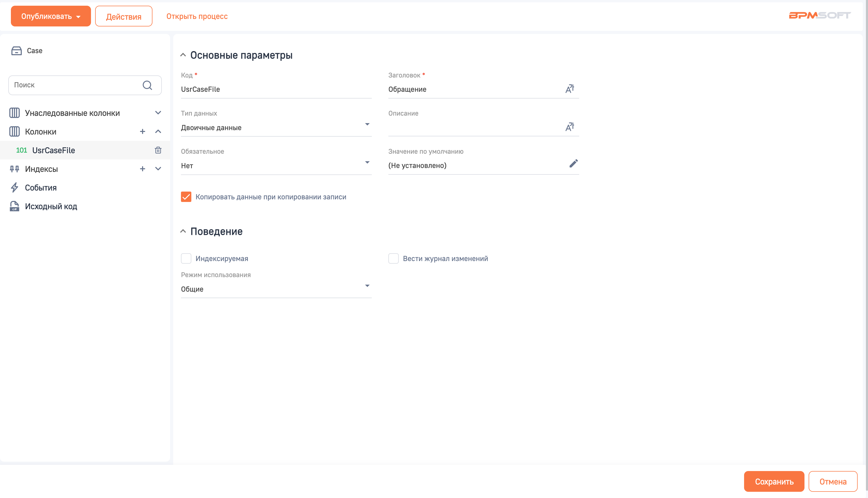Screen dimensions: 868x498
Task: Delete UsrCaseFile column via trash icon
Action: (158, 150)
